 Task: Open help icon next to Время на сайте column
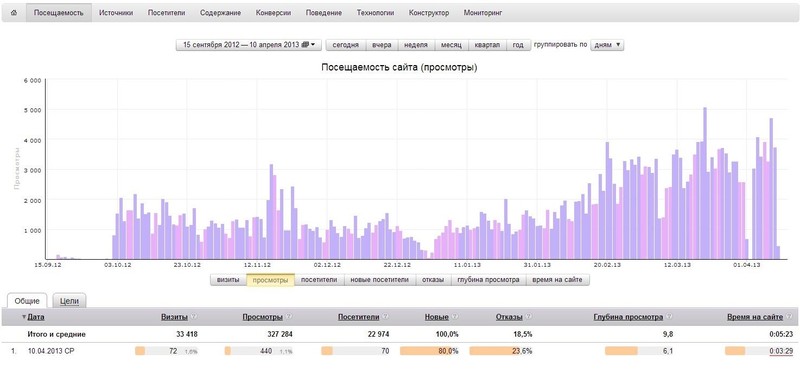(x=789, y=317)
